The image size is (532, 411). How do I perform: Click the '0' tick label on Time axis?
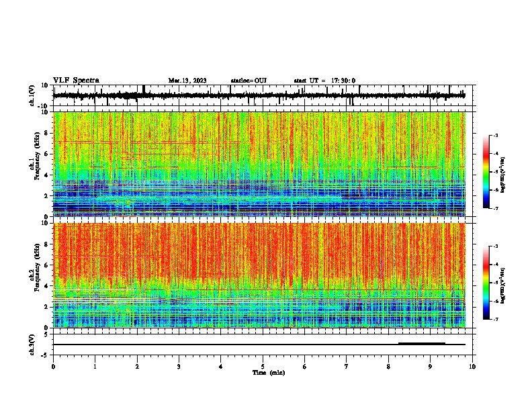[53, 367]
